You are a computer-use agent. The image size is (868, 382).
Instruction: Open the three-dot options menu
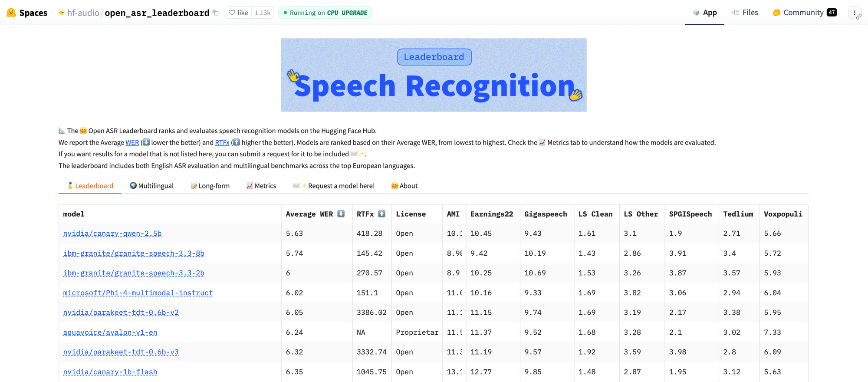(854, 13)
